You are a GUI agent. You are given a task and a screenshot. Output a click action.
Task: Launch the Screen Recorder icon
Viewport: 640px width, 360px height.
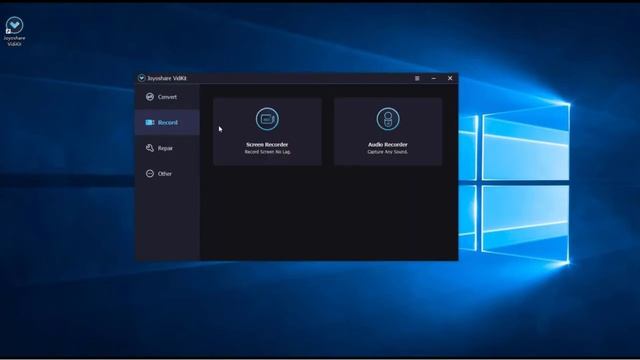pos(267,119)
